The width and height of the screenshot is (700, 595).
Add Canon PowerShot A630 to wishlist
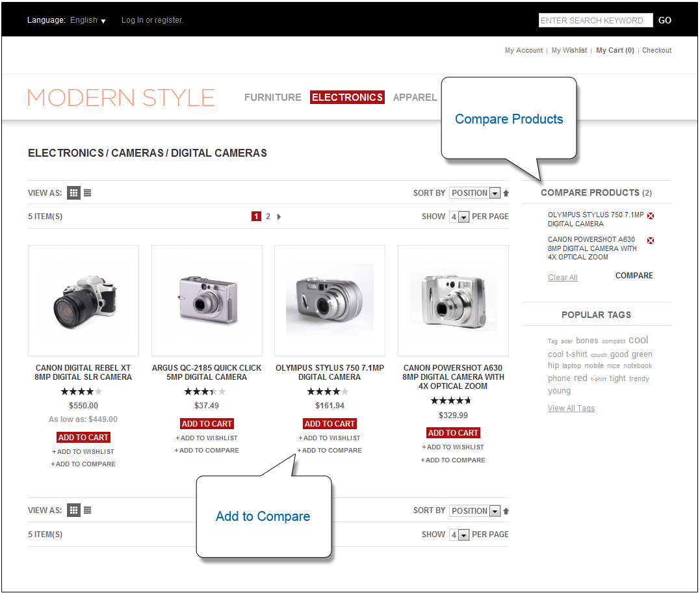tap(453, 447)
